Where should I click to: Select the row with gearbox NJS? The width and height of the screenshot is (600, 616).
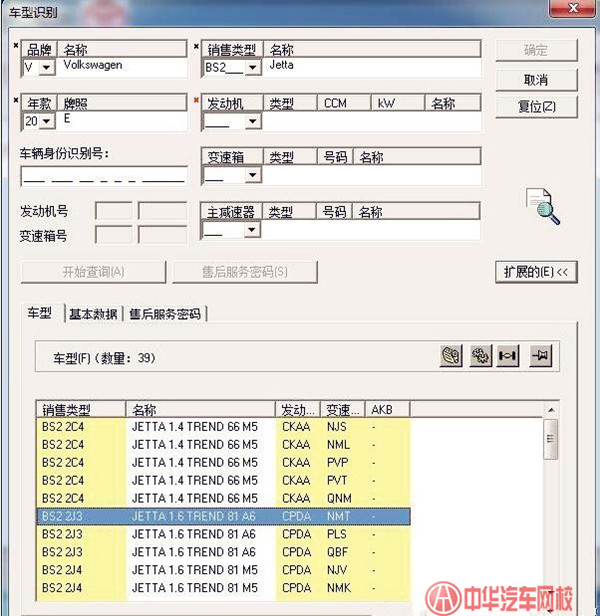223,427
